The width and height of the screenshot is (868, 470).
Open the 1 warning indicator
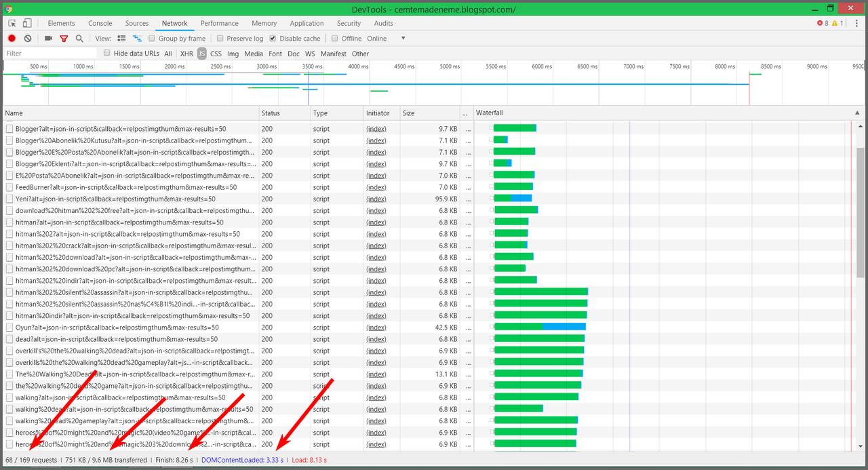tap(837, 23)
